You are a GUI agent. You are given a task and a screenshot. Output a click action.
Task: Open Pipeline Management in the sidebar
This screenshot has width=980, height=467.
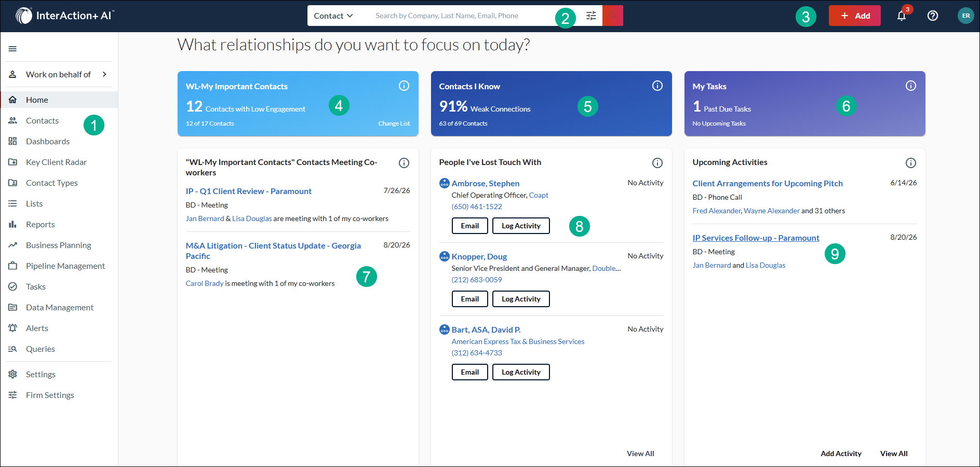59,266
